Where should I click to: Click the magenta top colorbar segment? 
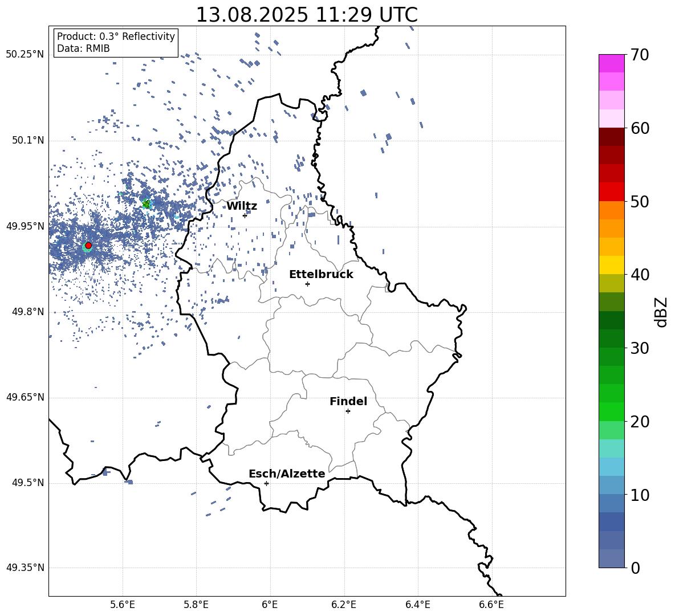(x=612, y=64)
